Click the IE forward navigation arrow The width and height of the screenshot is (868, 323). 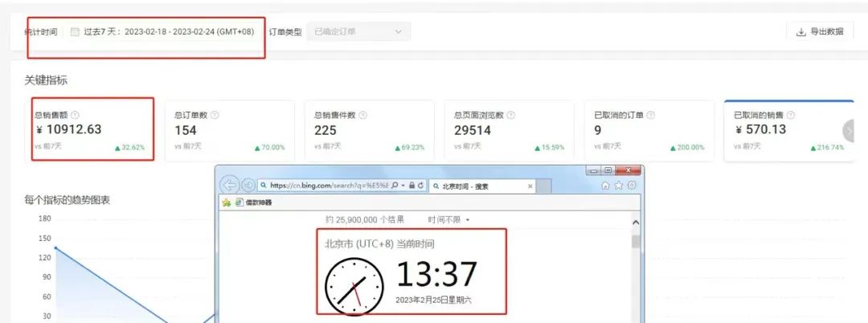coord(249,185)
